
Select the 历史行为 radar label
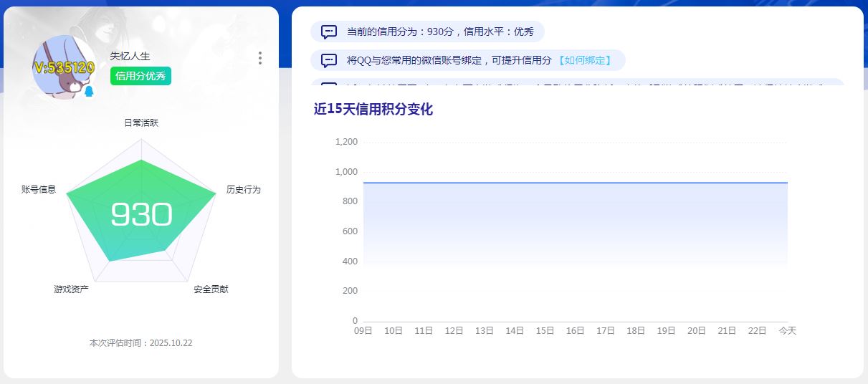click(244, 190)
